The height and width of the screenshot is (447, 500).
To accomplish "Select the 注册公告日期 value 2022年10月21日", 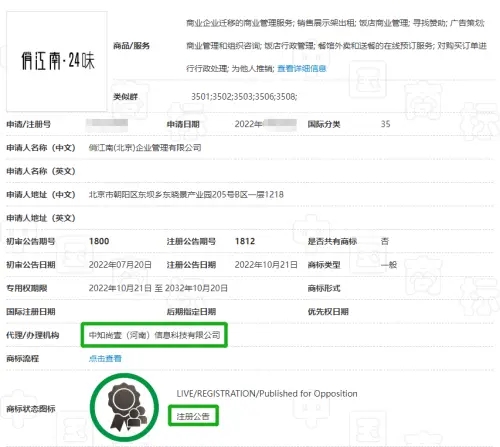I will point(266,265).
